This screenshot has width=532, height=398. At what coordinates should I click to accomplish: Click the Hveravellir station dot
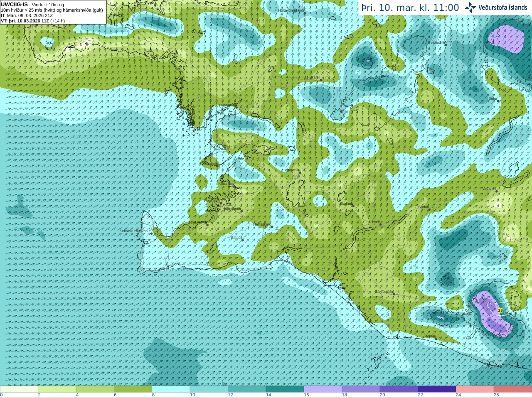[446, 44]
